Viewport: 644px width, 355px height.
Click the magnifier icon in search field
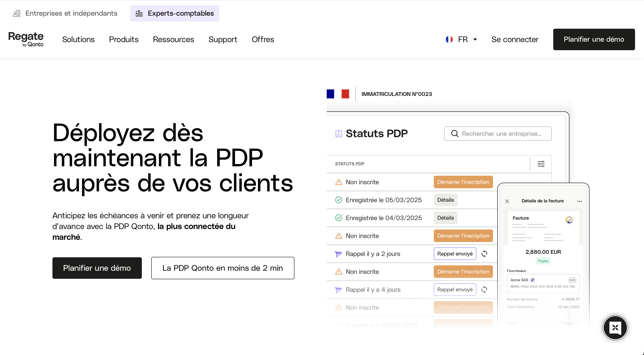(x=455, y=134)
